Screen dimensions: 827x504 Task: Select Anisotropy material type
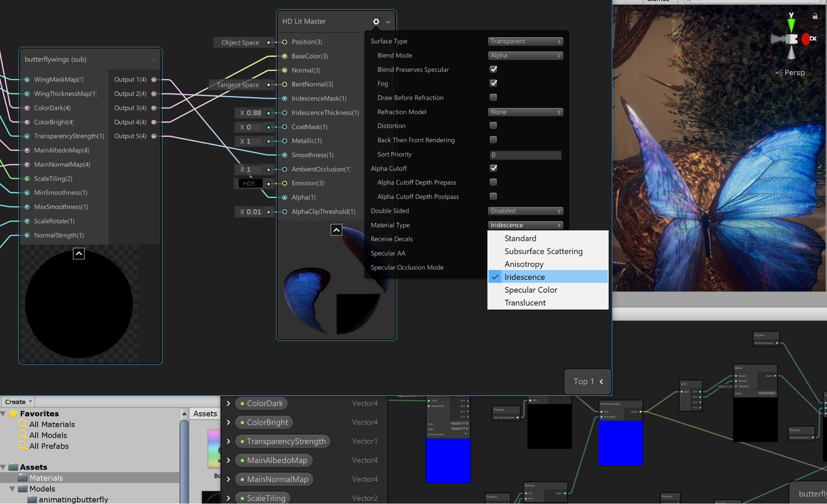click(548, 264)
